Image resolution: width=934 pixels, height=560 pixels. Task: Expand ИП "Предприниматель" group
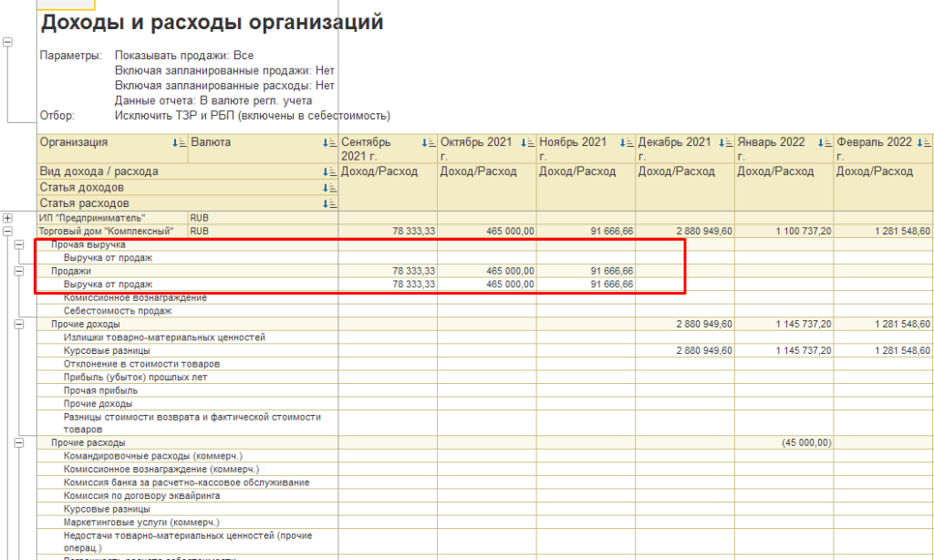point(7,218)
